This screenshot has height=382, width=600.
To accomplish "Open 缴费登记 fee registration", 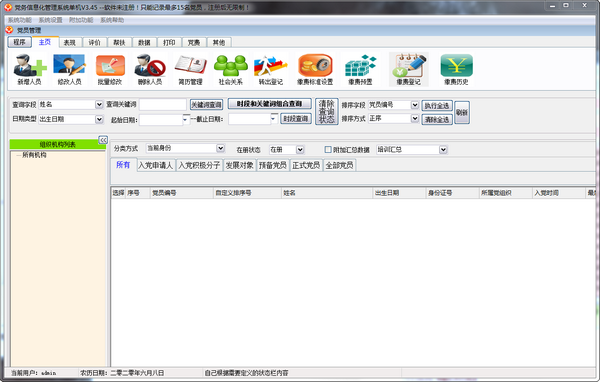I will (x=408, y=69).
